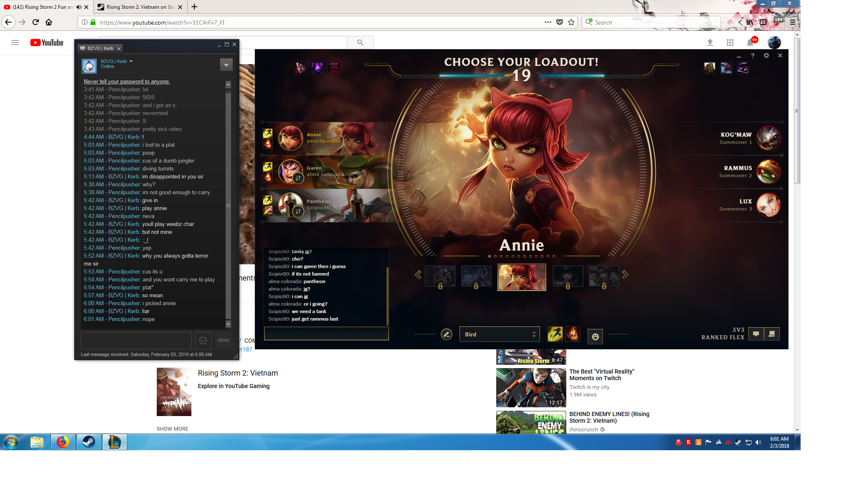Toggle Firefox sidebar view

[763, 22]
